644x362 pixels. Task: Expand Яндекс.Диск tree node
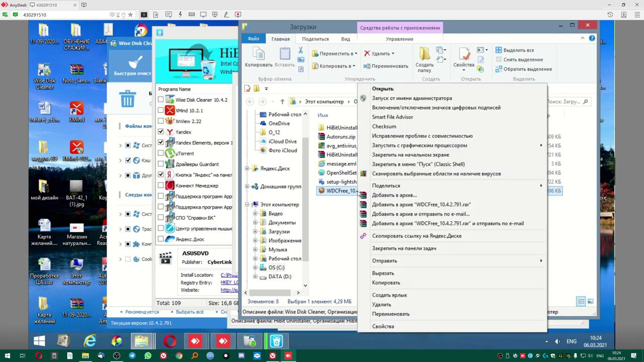pos(247,168)
